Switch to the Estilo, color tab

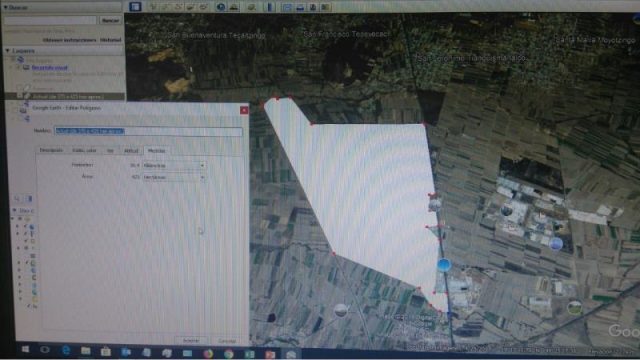(x=84, y=150)
